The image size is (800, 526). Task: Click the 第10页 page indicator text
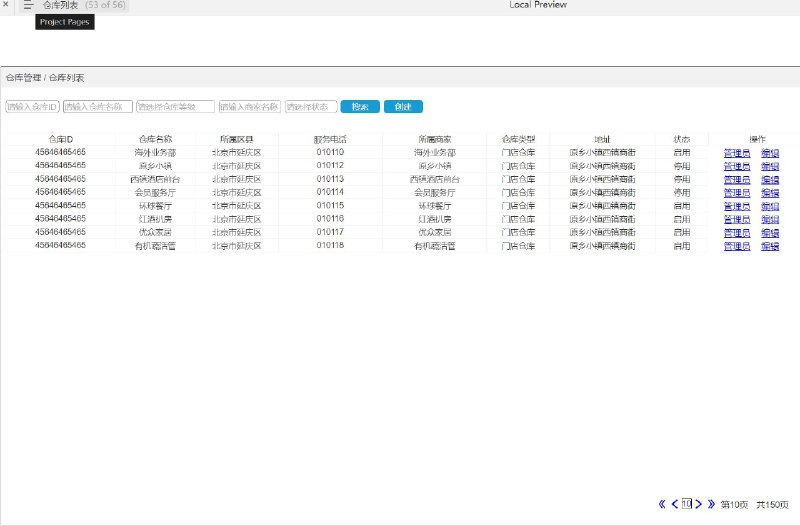tap(734, 505)
